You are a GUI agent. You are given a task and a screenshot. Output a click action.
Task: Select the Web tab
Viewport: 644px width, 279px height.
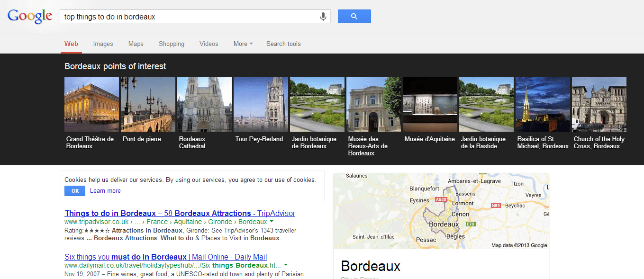71,44
